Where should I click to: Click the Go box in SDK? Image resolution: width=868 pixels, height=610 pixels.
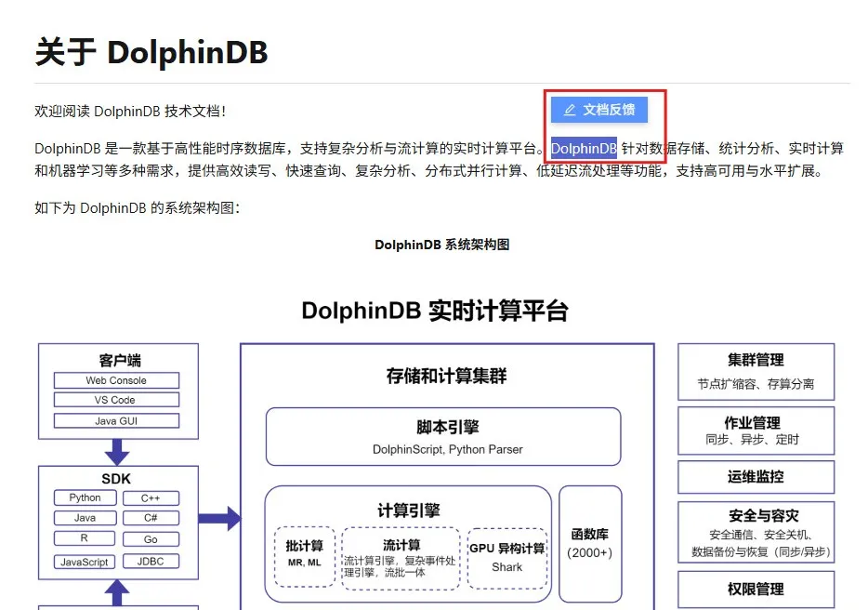pyautogui.click(x=151, y=539)
